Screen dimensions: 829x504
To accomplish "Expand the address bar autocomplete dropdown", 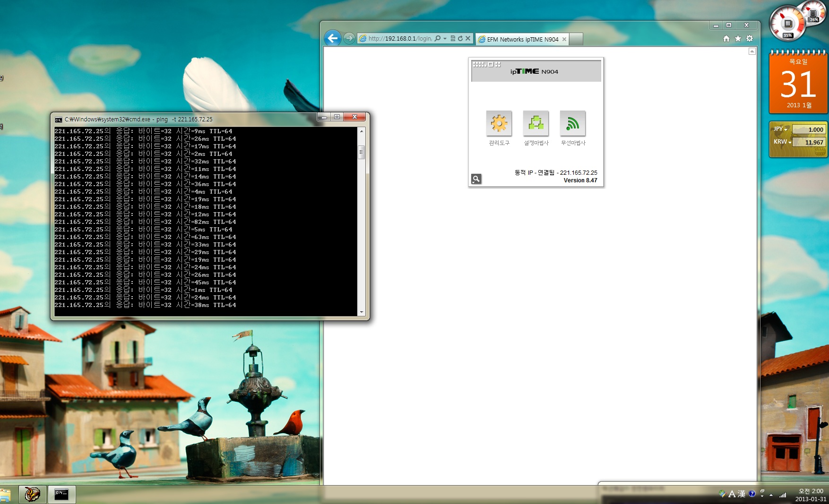I will 445,39.
